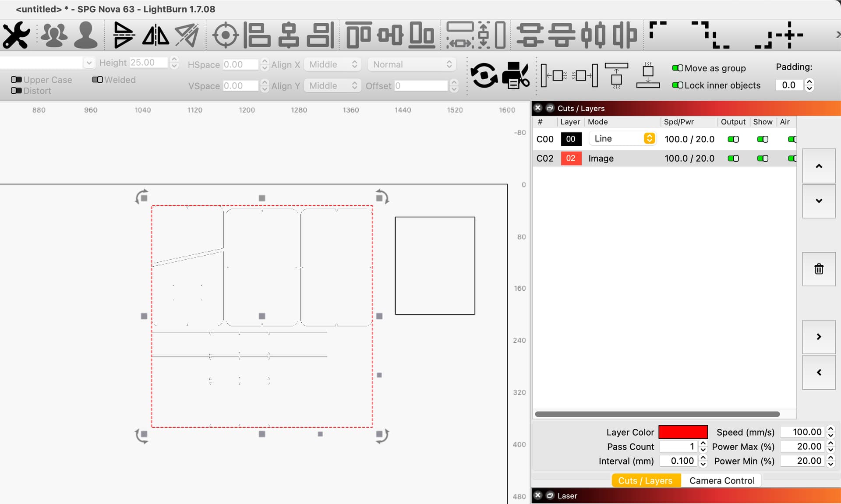This screenshot has width=841, height=504.
Task: Select Align vertical middle tool
Action: point(390,35)
